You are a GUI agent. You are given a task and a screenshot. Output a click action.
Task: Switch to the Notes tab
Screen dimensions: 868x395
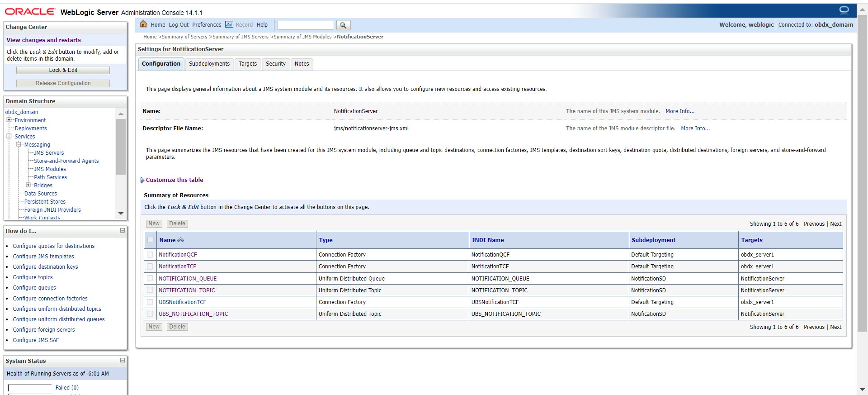pos(302,64)
